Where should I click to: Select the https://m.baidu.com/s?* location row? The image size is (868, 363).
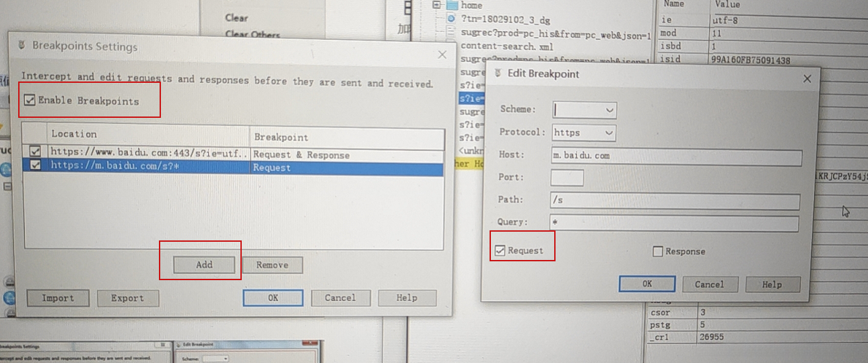tap(149, 166)
